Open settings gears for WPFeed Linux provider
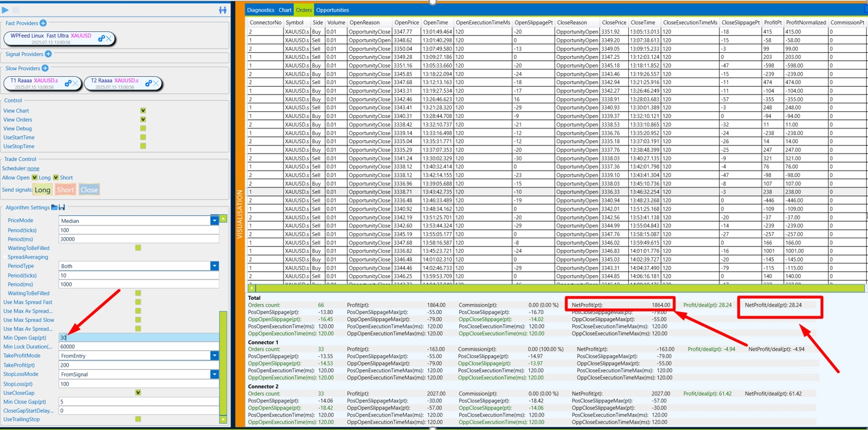Screen dimensions: 868x430 coord(101,39)
